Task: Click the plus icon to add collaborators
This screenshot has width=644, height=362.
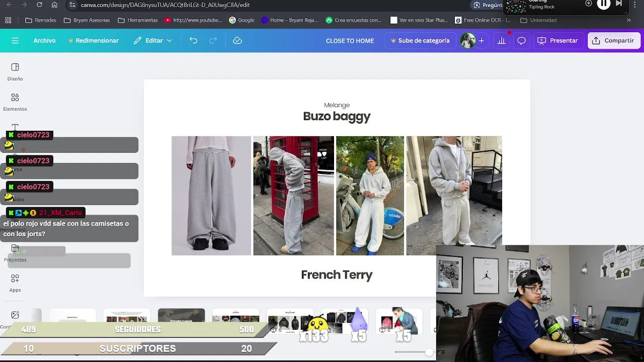Action: pos(481,41)
